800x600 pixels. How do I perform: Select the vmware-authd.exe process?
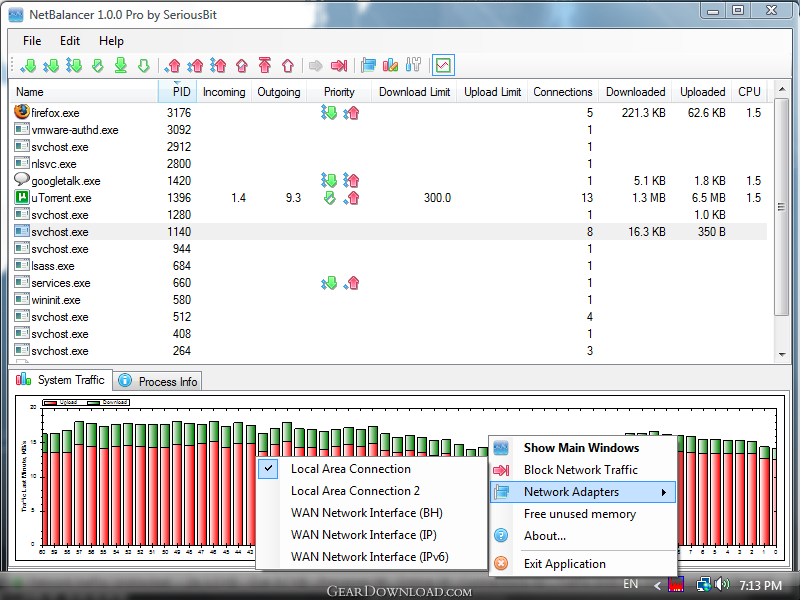(389, 130)
